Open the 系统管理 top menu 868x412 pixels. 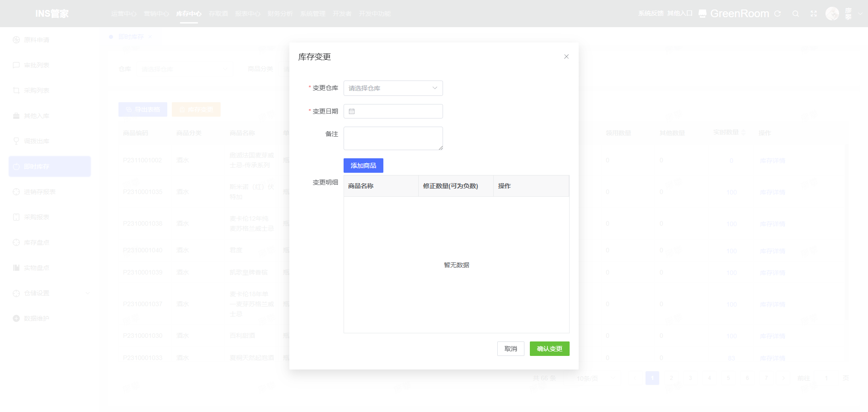312,14
